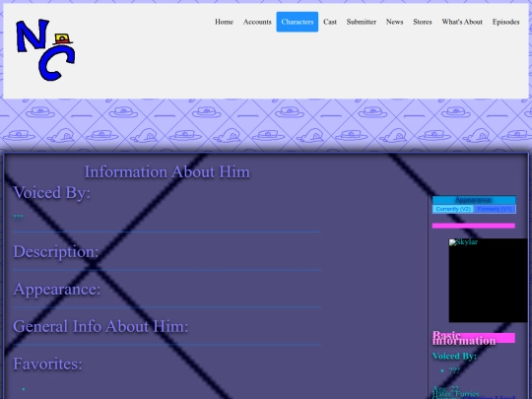
Task: Navigate to the Submitter page
Action: pyautogui.click(x=362, y=22)
